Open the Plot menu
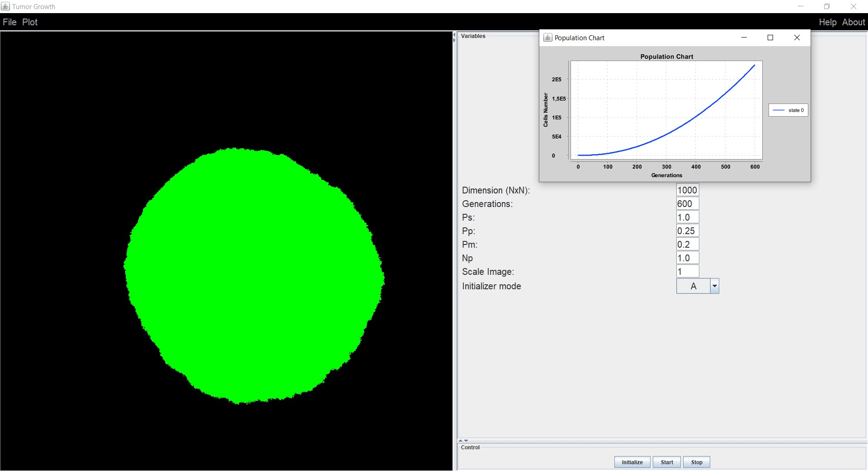This screenshot has height=471, width=868. click(x=30, y=22)
